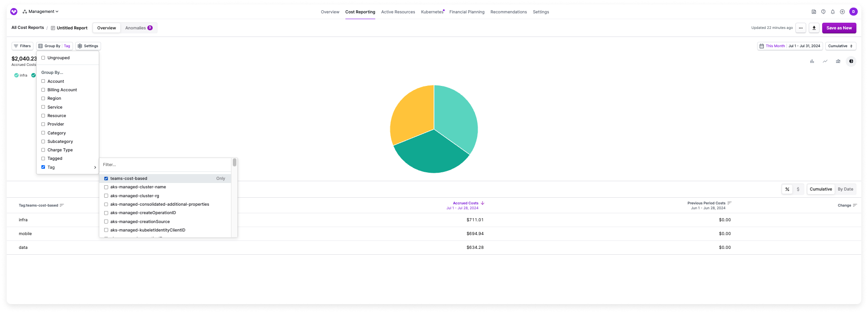Toggle the infra legend check icon
The height and width of the screenshot is (313, 868).
point(16,75)
